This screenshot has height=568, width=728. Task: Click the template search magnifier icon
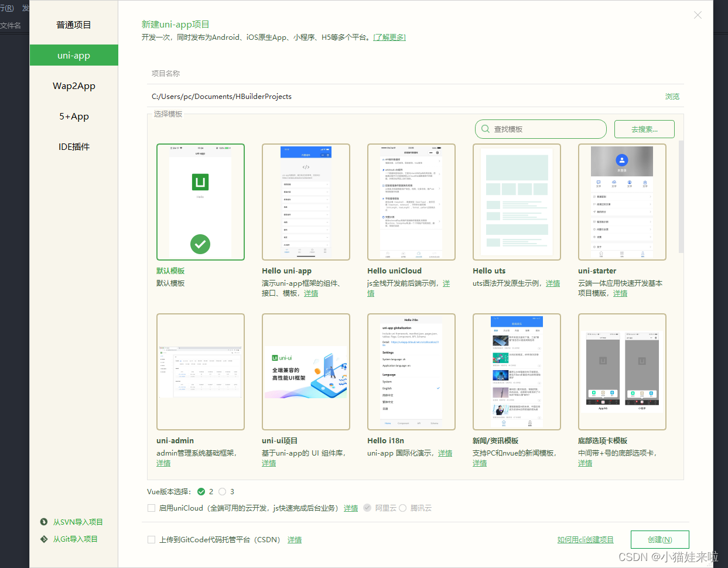(x=486, y=129)
